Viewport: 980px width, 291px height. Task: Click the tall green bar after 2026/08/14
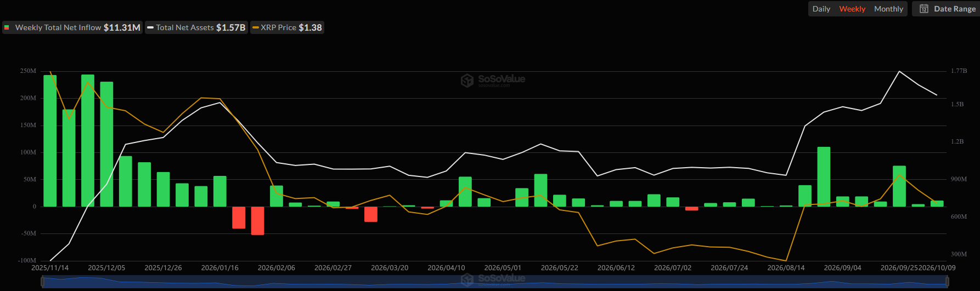[x=824, y=176]
